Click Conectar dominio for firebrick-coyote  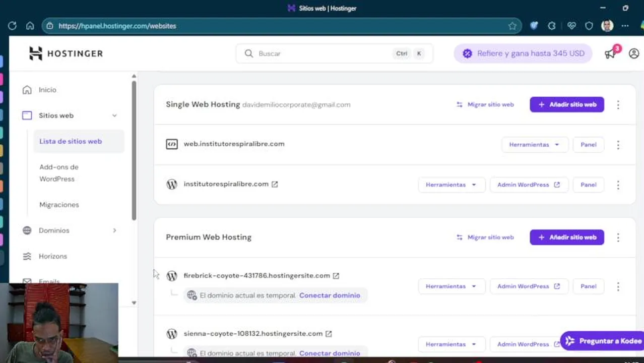330,295
